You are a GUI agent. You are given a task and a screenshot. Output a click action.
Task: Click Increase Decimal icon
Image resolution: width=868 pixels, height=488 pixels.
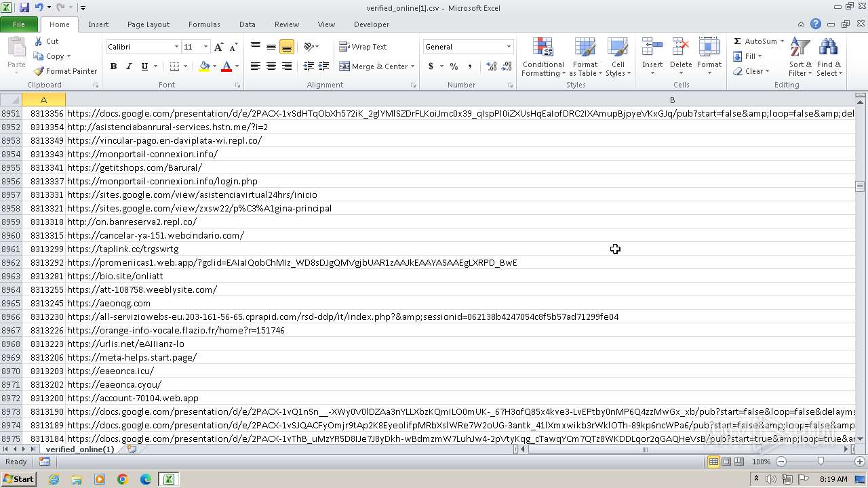(x=491, y=66)
